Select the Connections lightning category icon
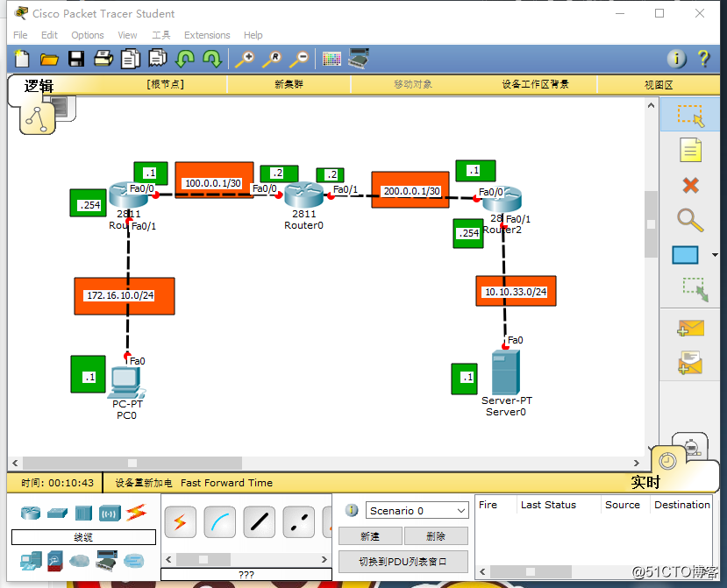727x588 pixels. tap(136, 512)
